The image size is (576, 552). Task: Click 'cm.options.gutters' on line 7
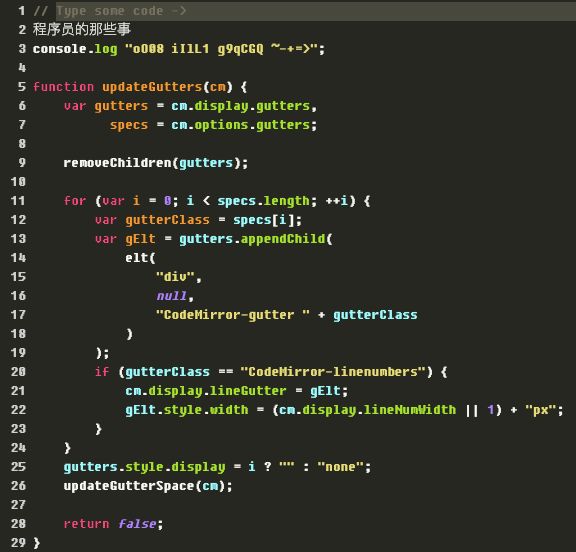(241, 125)
